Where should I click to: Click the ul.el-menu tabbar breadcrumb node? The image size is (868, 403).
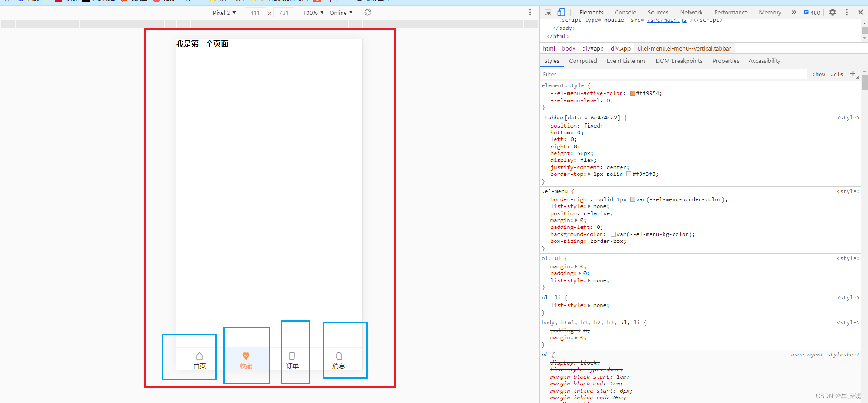pos(684,49)
